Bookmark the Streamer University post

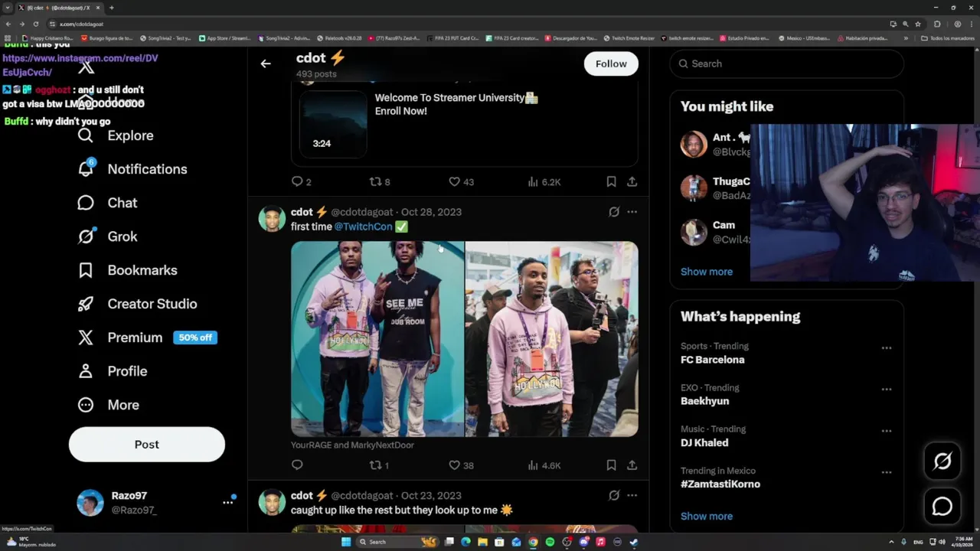(x=611, y=181)
